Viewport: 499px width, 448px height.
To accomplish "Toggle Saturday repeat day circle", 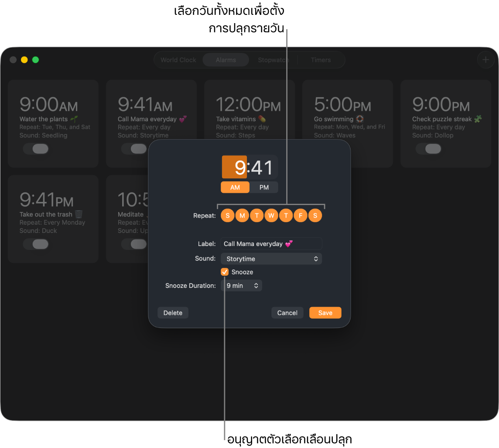I will (x=315, y=215).
